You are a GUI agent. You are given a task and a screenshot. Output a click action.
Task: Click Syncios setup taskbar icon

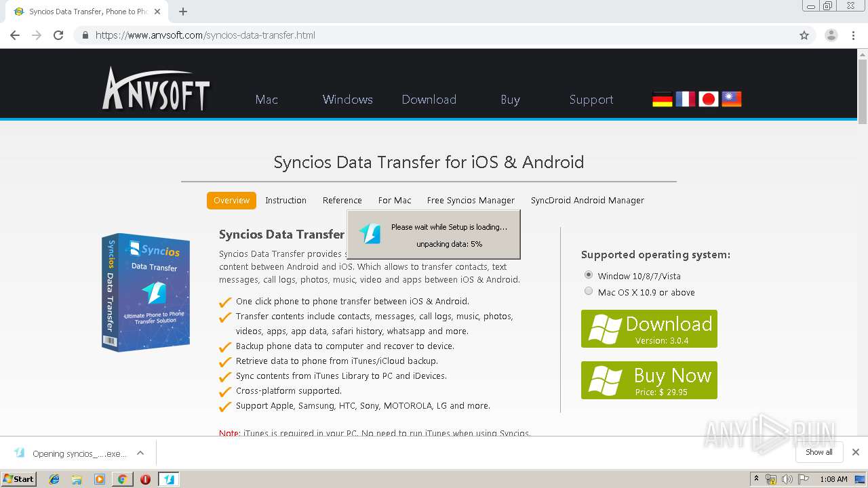tap(169, 479)
